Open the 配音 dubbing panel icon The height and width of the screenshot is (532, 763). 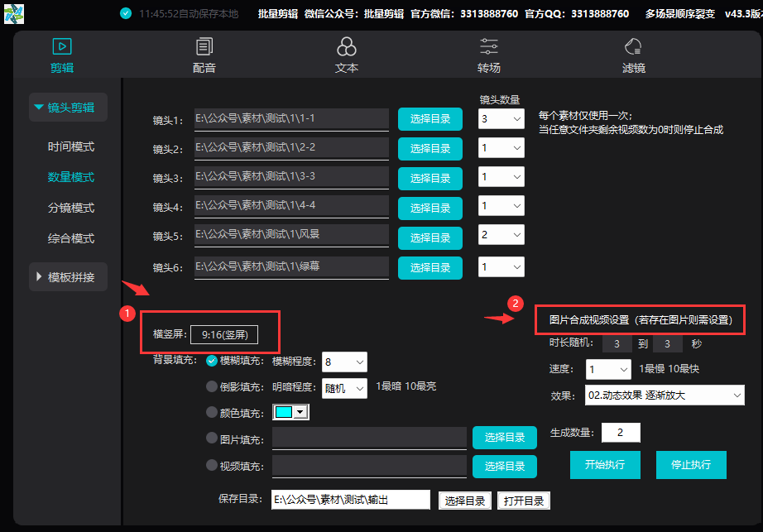tap(204, 46)
